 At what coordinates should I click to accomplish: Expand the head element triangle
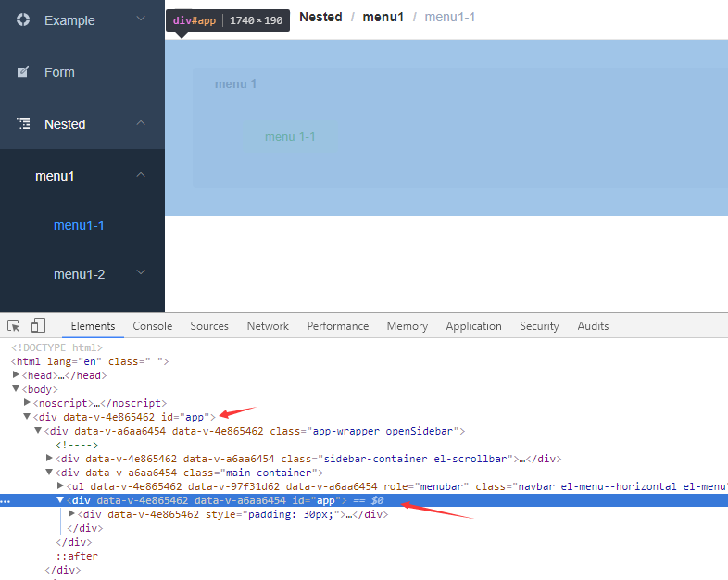[16, 374]
